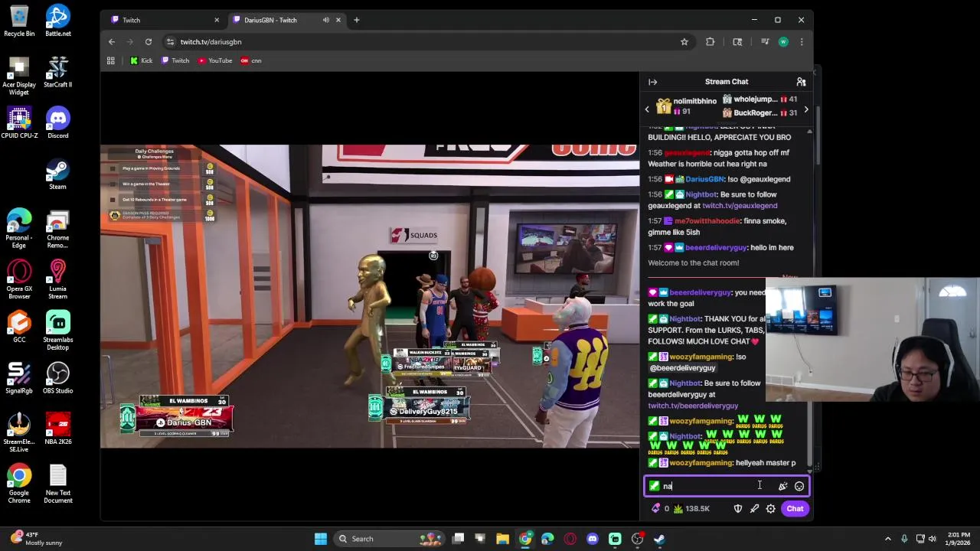The height and width of the screenshot is (551, 980).
Task: Click the Twitch stream video player
Action: pyautogui.click(x=370, y=296)
